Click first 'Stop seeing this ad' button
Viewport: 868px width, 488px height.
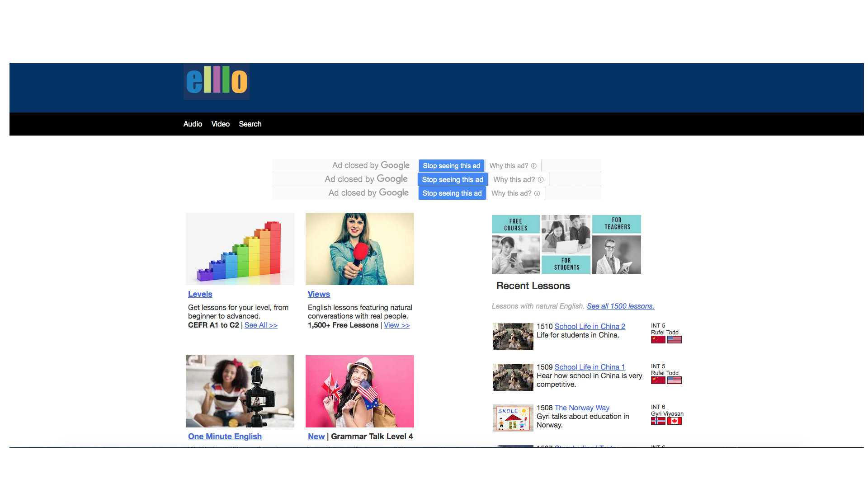452,166
